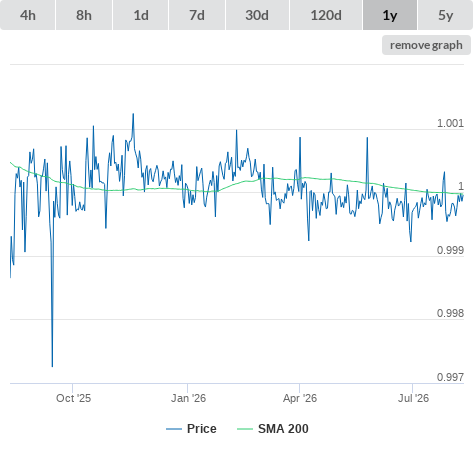The image size is (474, 455).
Task: Select the 30d chart range
Action: click(x=257, y=15)
